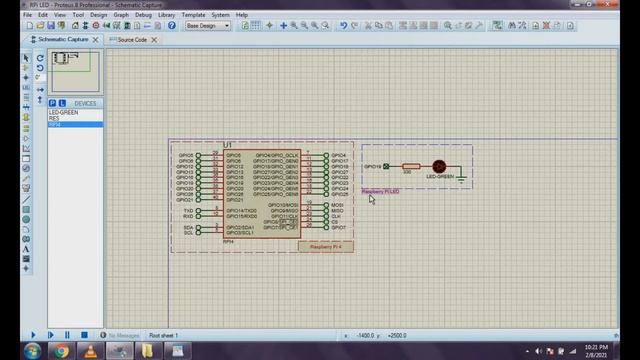Switch to the Source Code tab
This screenshot has height=360, width=640.
(x=132, y=40)
